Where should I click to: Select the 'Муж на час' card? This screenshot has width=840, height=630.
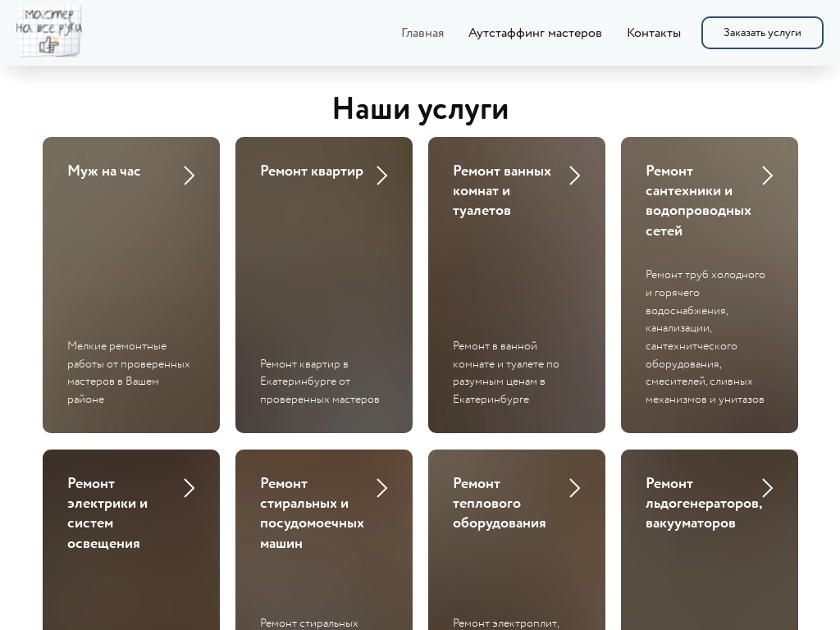(x=131, y=285)
